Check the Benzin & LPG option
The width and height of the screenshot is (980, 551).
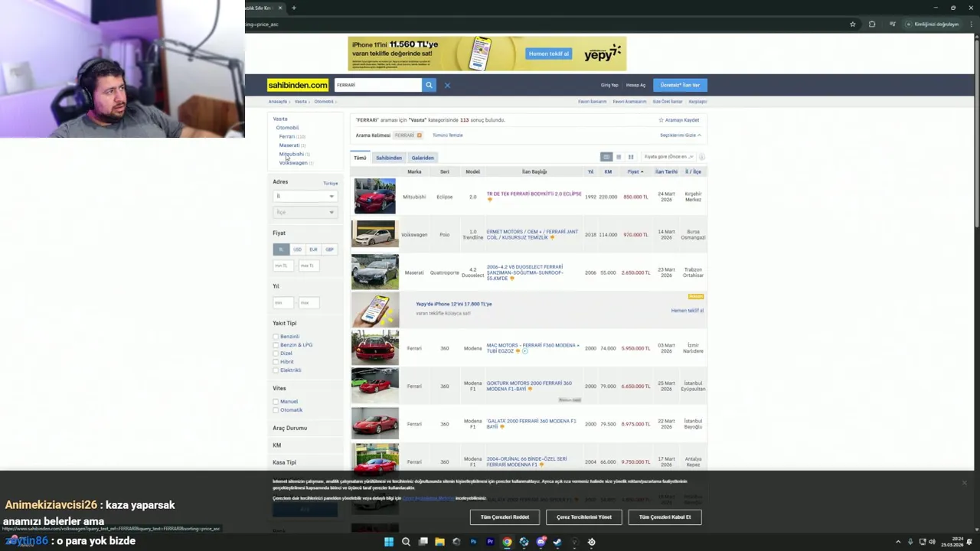(x=276, y=345)
